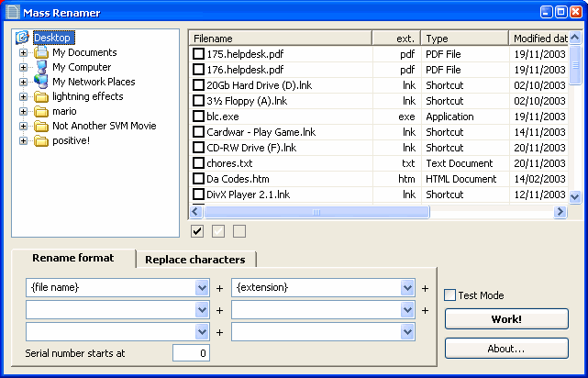This screenshot has height=378, width=588.
Task: Open the {extension} format dropdown
Action: point(408,287)
